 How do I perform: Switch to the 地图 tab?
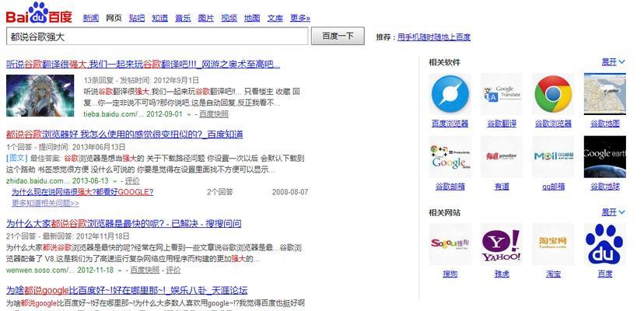pos(252,18)
